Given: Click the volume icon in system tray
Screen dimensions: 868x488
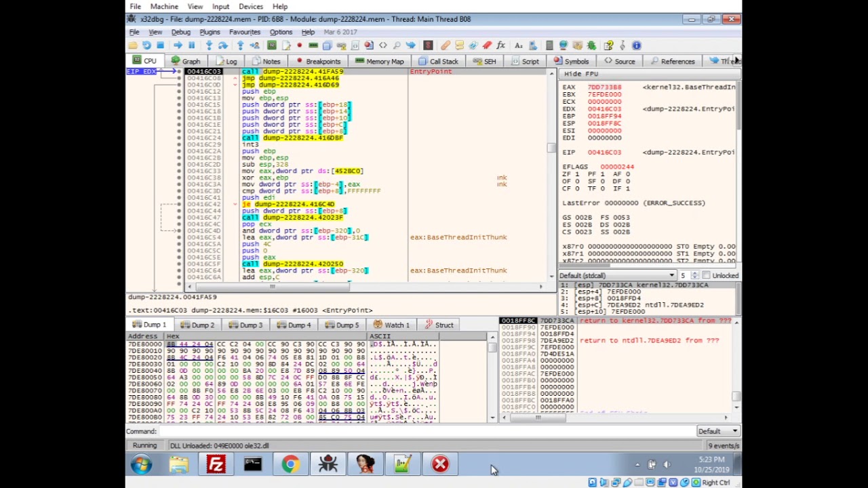Looking at the screenshot, I should (x=667, y=464).
